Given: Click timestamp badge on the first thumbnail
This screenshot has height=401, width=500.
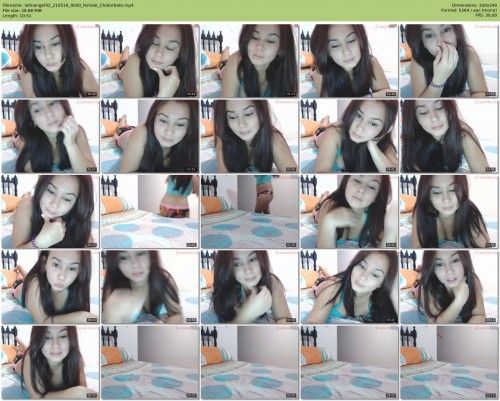Looking at the screenshot, I should (x=91, y=94).
